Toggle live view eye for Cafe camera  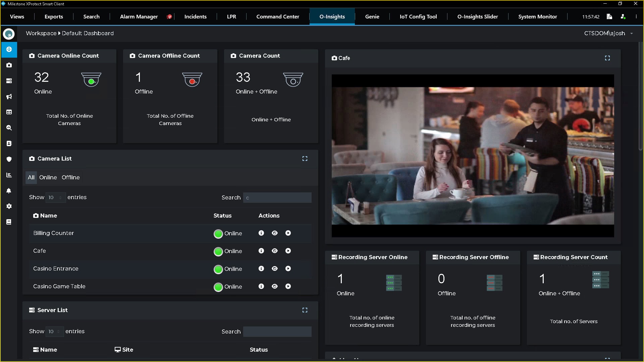tap(275, 251)
